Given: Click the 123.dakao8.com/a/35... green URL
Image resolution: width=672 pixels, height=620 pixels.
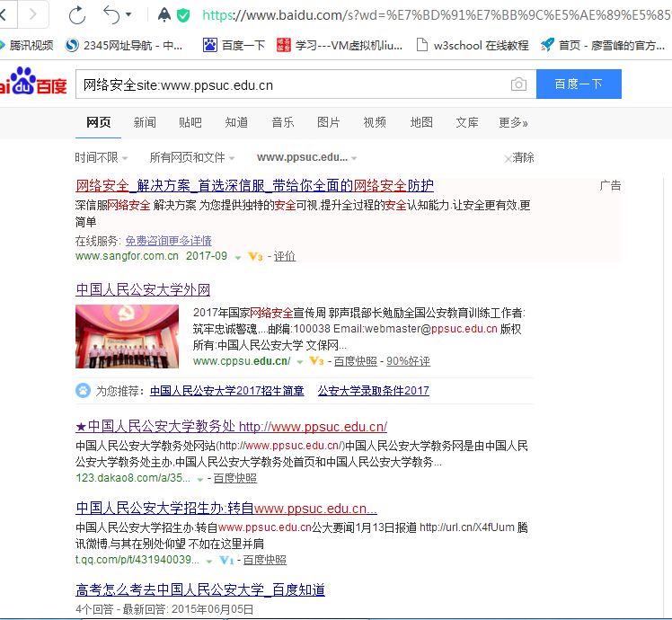Looking at the screenshot, I should (133, 478).
